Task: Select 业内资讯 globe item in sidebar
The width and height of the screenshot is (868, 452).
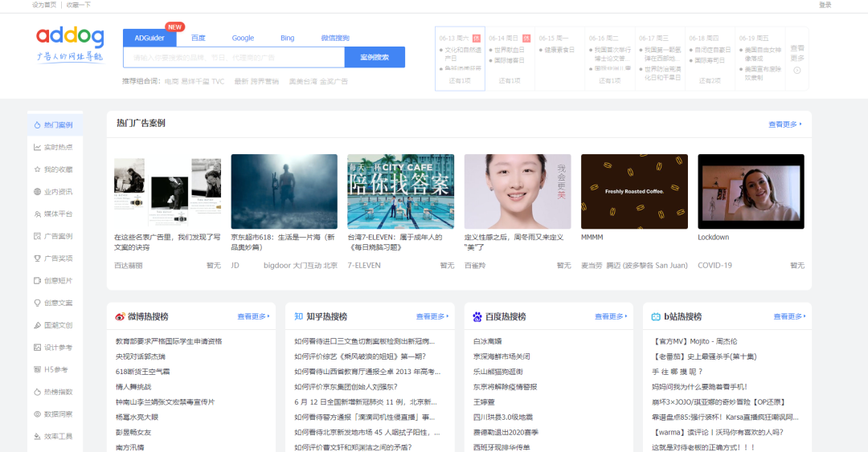Action: 55,191
